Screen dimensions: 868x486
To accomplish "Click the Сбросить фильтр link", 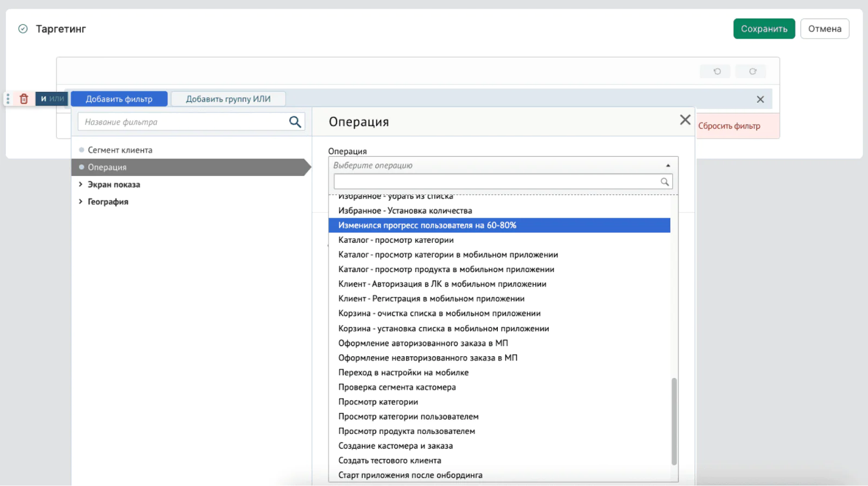I will [729, 126].
